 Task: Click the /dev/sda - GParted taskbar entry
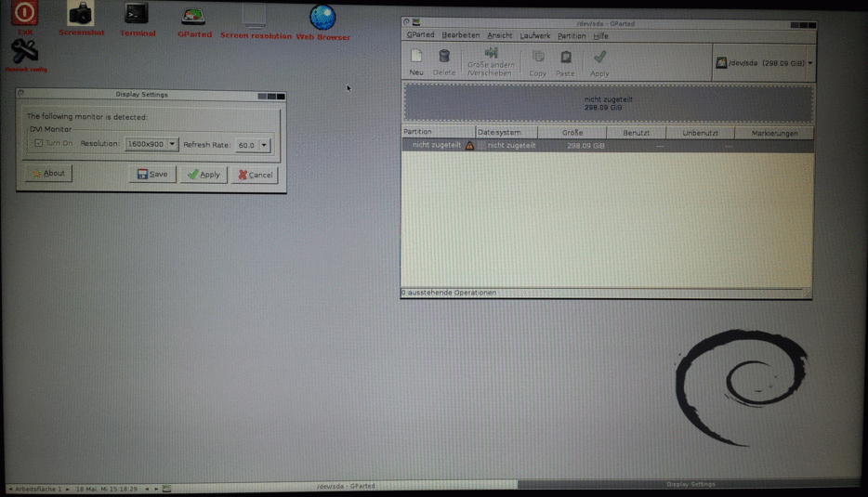346,486
